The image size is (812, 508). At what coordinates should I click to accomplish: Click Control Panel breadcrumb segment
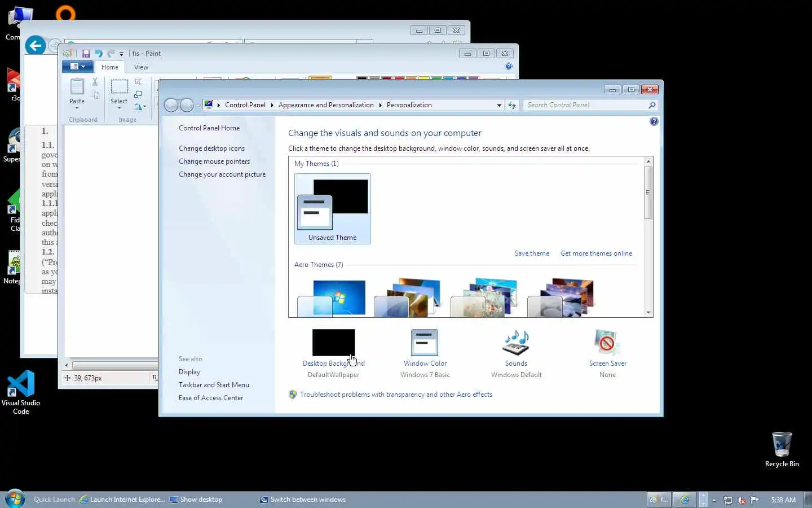pyautogui.click(x=245, y=105)
